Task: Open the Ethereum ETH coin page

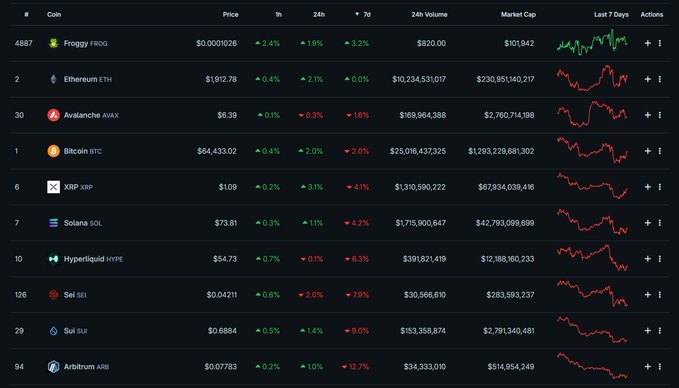Action: (87, 79)
